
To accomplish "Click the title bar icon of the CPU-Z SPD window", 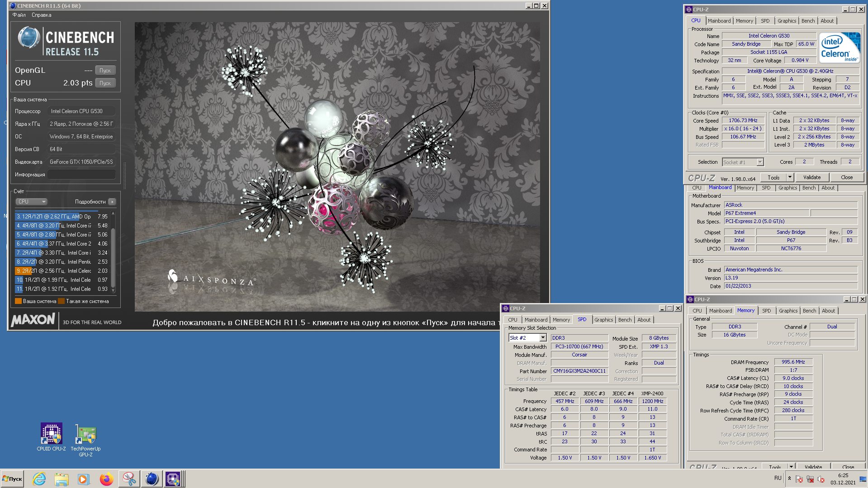I will [x=506, y=308].
